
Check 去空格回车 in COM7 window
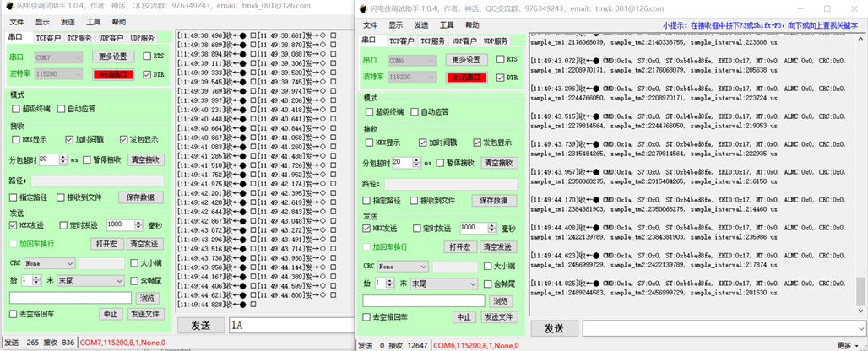pos(14,315)
